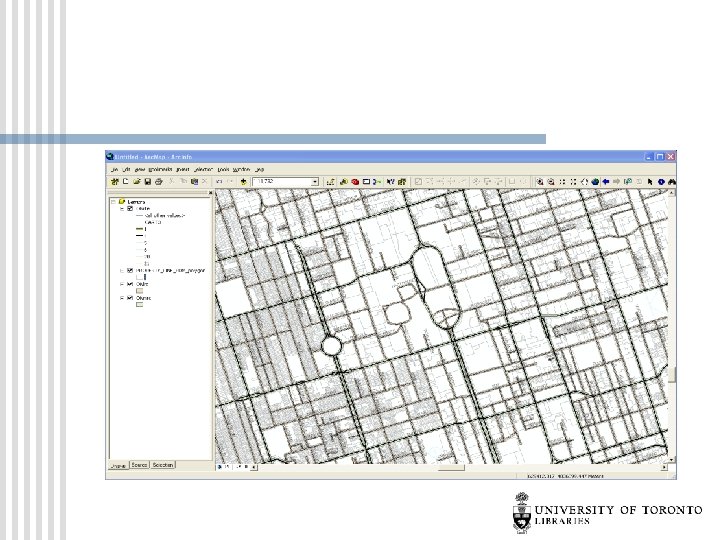
Task: Click the What's This help icon
Action: (391, 182)
